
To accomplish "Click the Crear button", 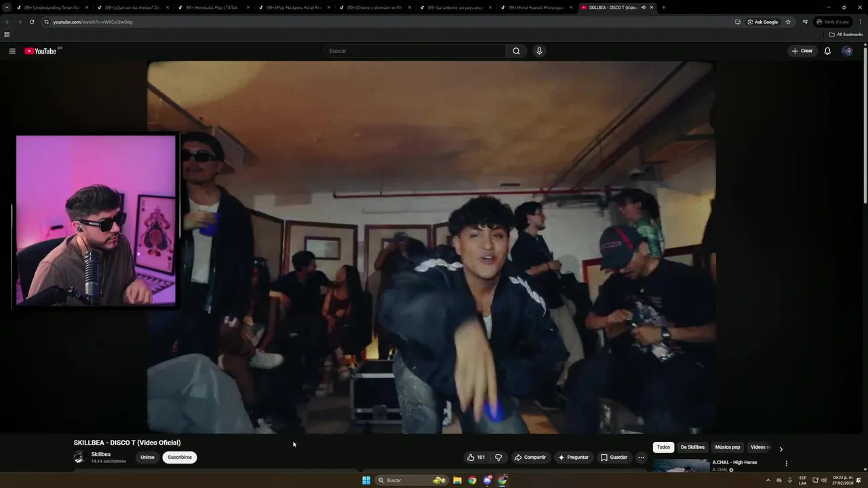I will [802, 51].
